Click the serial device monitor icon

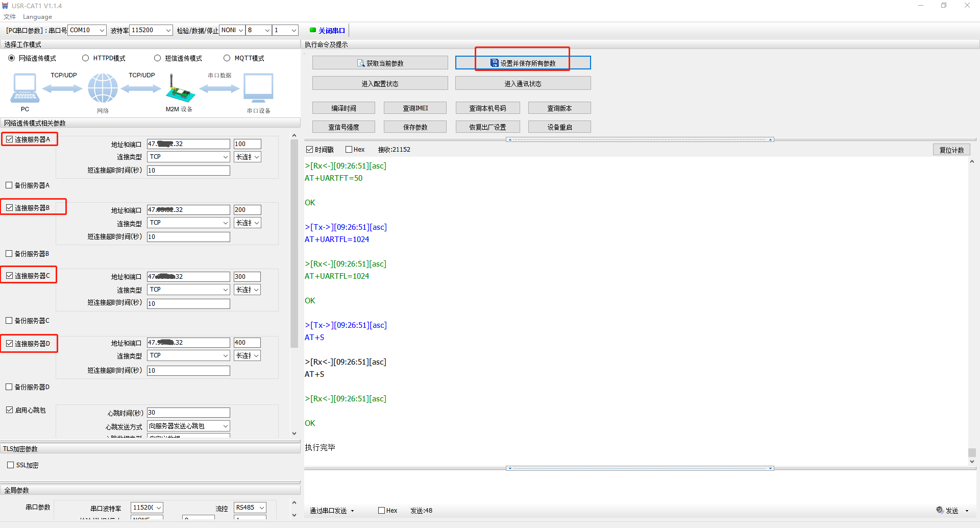[258, 88]
